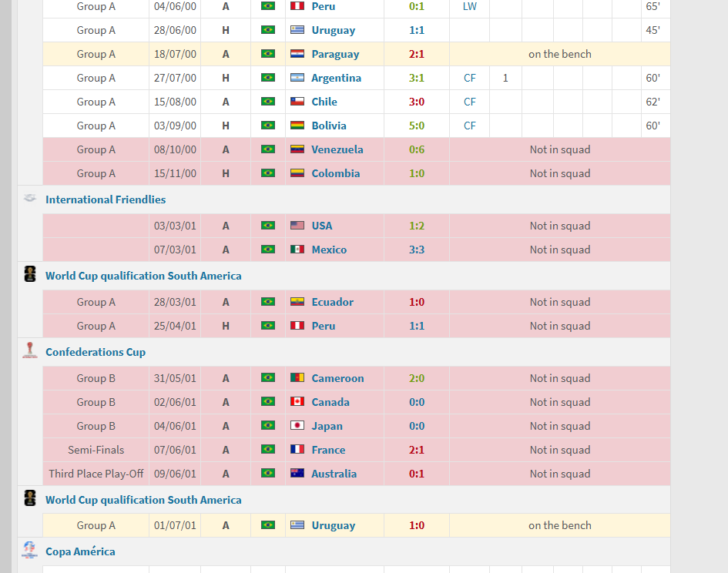
Task: Click the World Cup trophy icon above the Ecuador match
Action: coord(30,274)
